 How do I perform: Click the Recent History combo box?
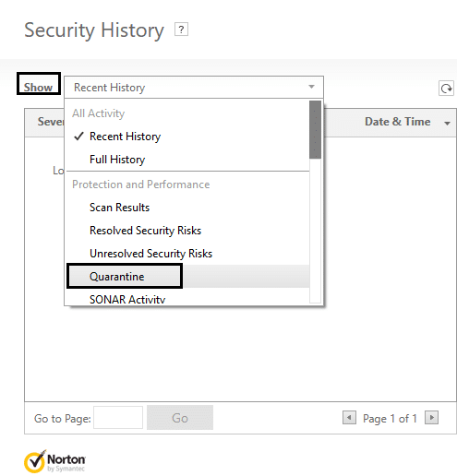(194, 88)
